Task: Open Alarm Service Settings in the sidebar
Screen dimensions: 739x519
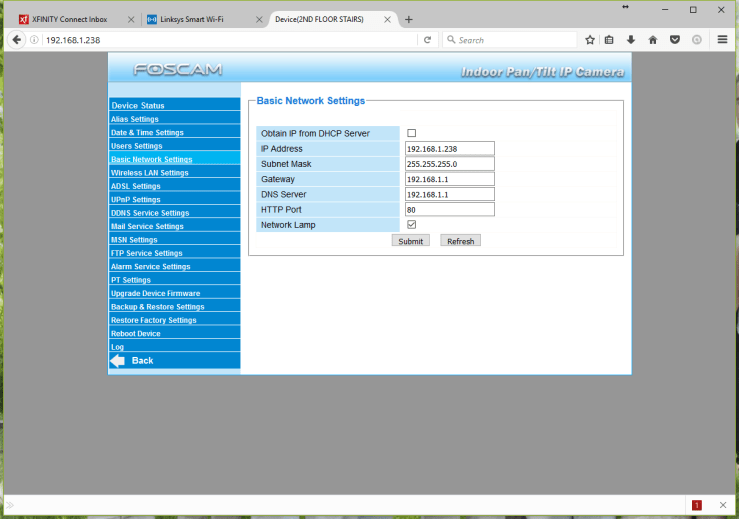Action: tap(151, 267)
